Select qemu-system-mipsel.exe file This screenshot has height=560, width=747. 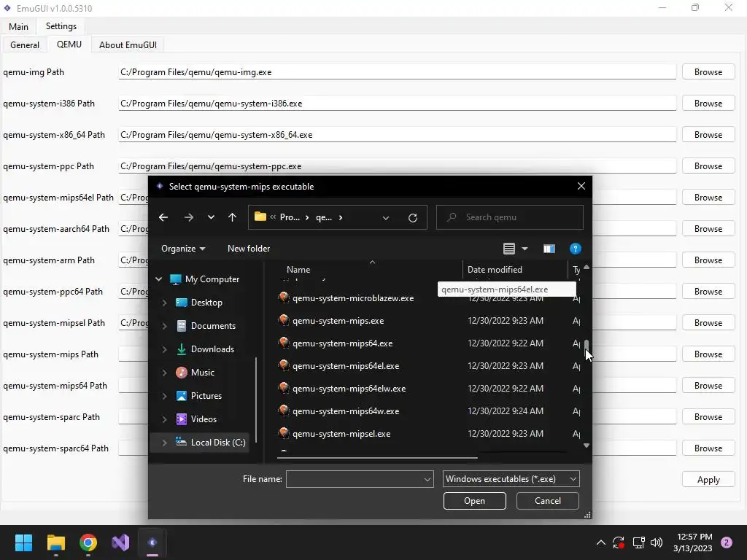click(x=341, y=434)
